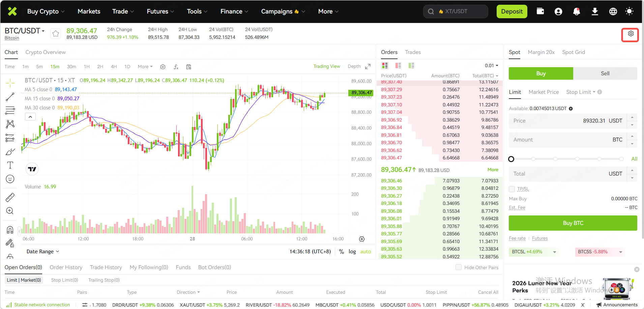
Task: Open the Margin 20x tab
Action: pos(541,52)
